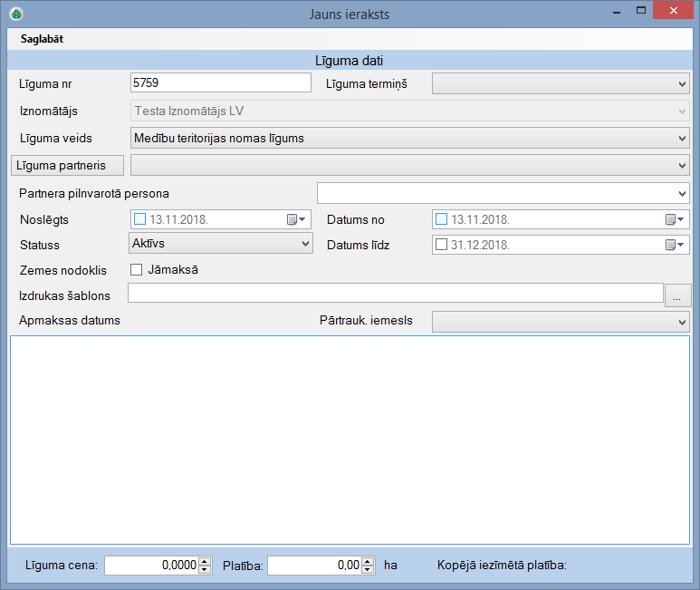
Task: Open the Līguma veids dropdown
Action: [x=409, y=139]
